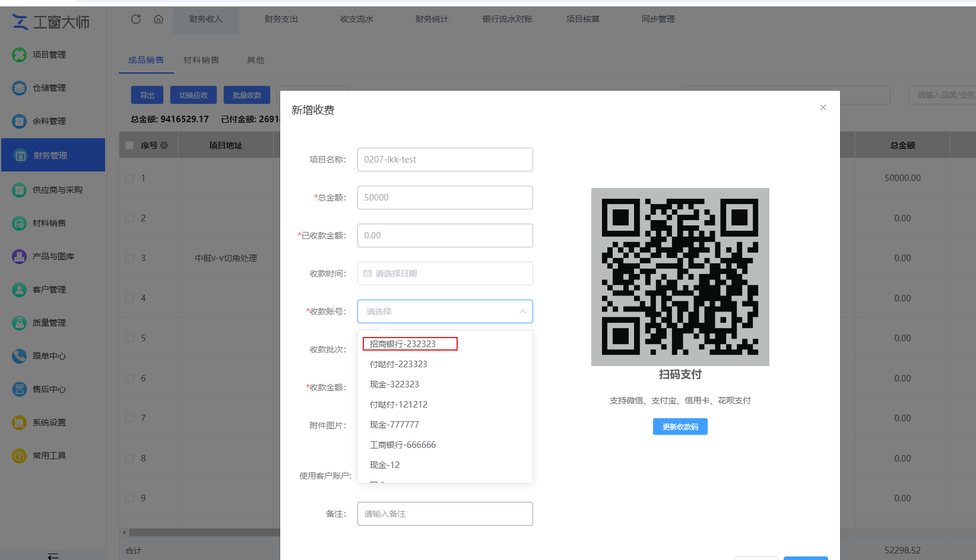Viewport: 976px width, 560px height.
Task: Select 招商银行-232323 from the dropdown list
Action: tap(403, 344)
